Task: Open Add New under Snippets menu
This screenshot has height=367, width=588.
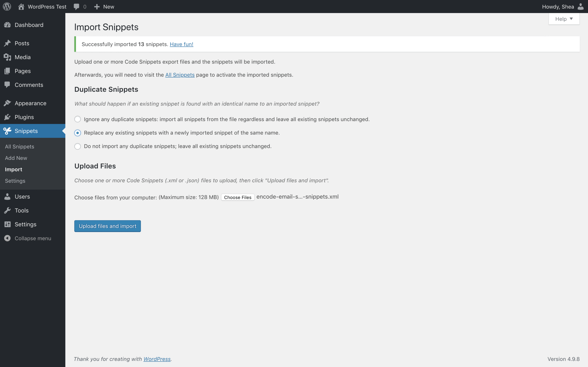Action: tap(16, 158)
